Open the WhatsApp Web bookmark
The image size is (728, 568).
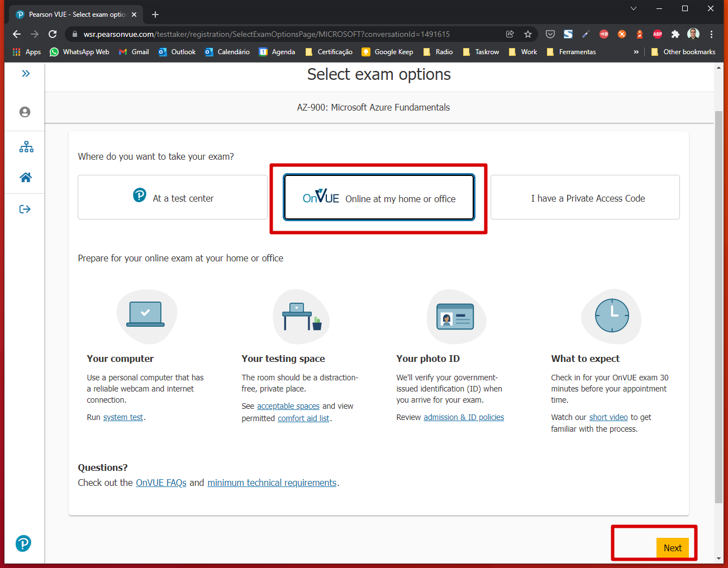(79, 52)
